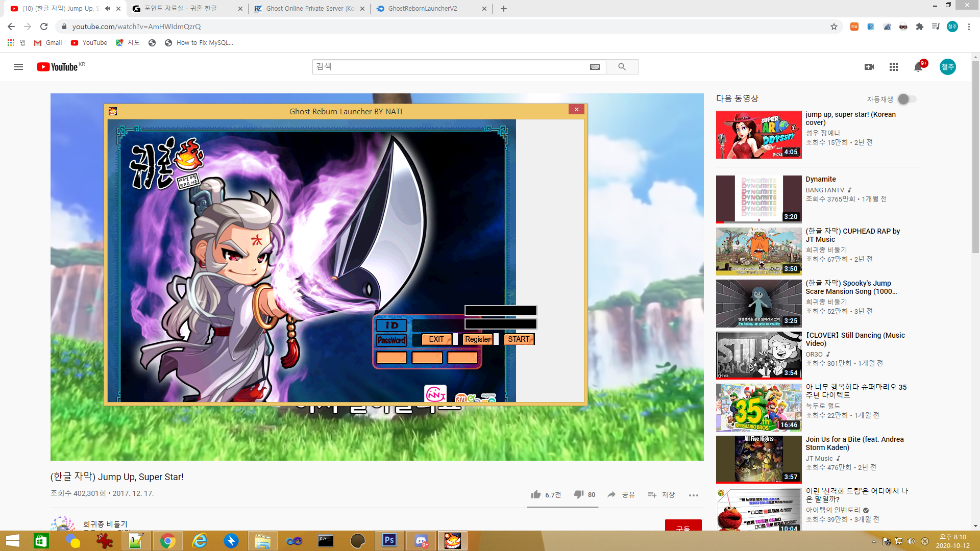Screen dimensions: 980x551
Task: Share the video via 공유
Action: [621, 494]
